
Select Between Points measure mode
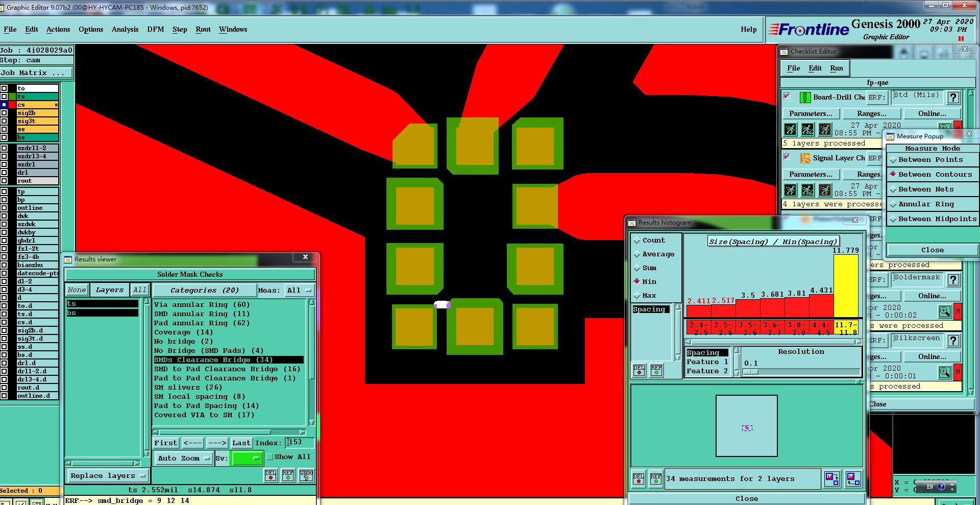click(x=932, y=160)
